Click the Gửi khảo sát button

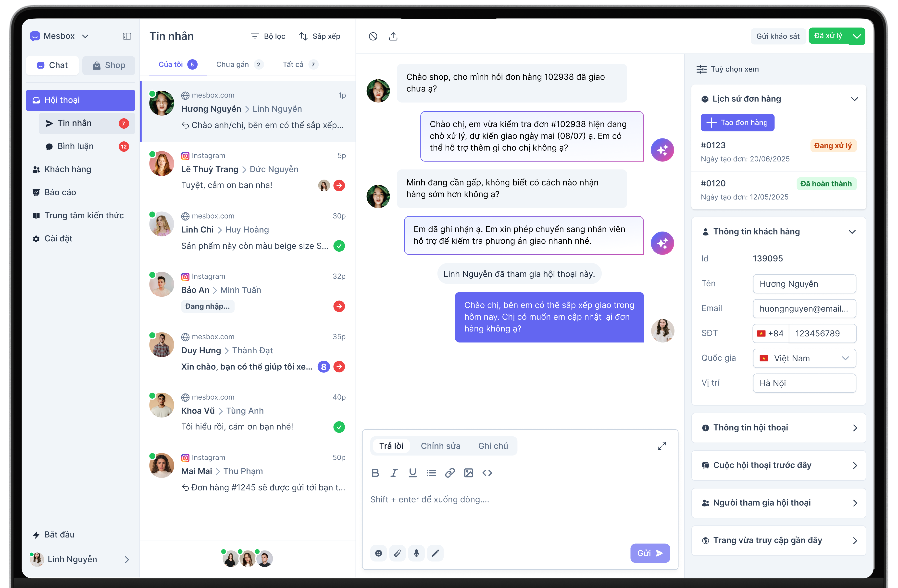point(778,36)
